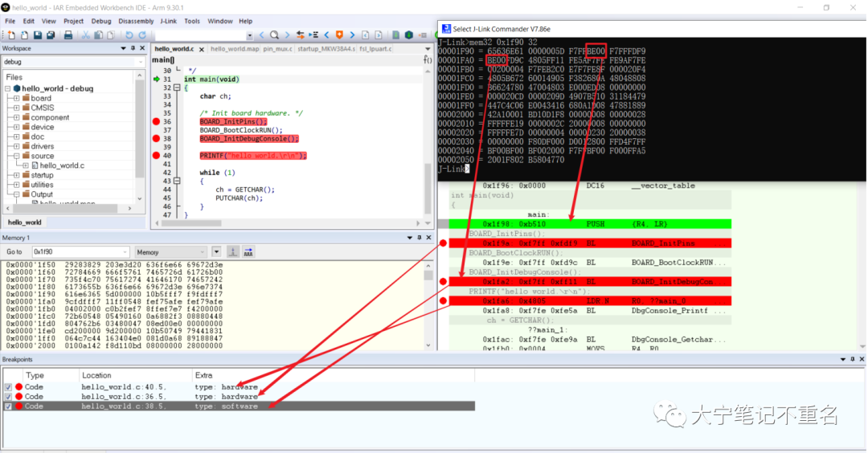Click the Cut scissors icon
868x453 pixels.
86,35
